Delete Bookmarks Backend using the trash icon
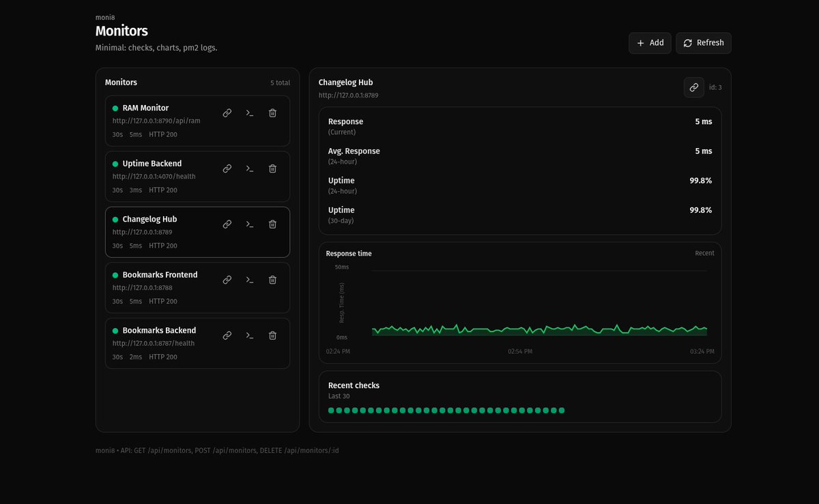This screenshot has width=819, height=504. tap(272, 335)
